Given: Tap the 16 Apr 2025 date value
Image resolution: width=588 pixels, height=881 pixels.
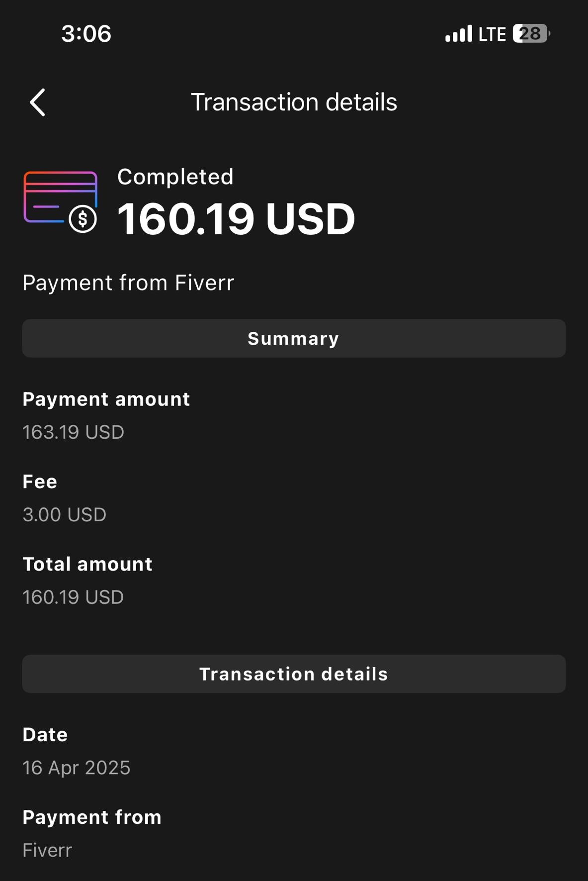Looking at the screenshot, I should [x=76, y=768].
